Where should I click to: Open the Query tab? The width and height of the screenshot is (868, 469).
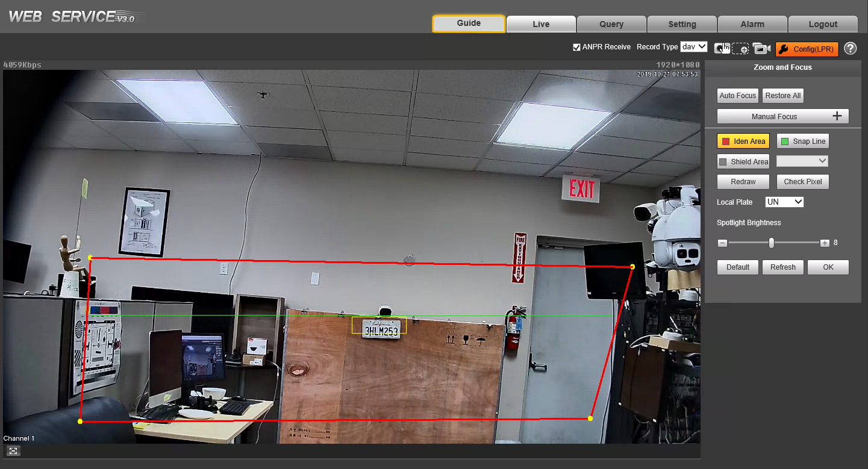pyautogui.click(x=611, y=24)
